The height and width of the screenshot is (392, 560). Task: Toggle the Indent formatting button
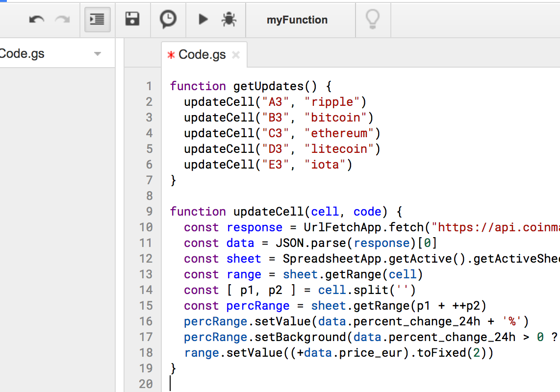pos(97,20)
